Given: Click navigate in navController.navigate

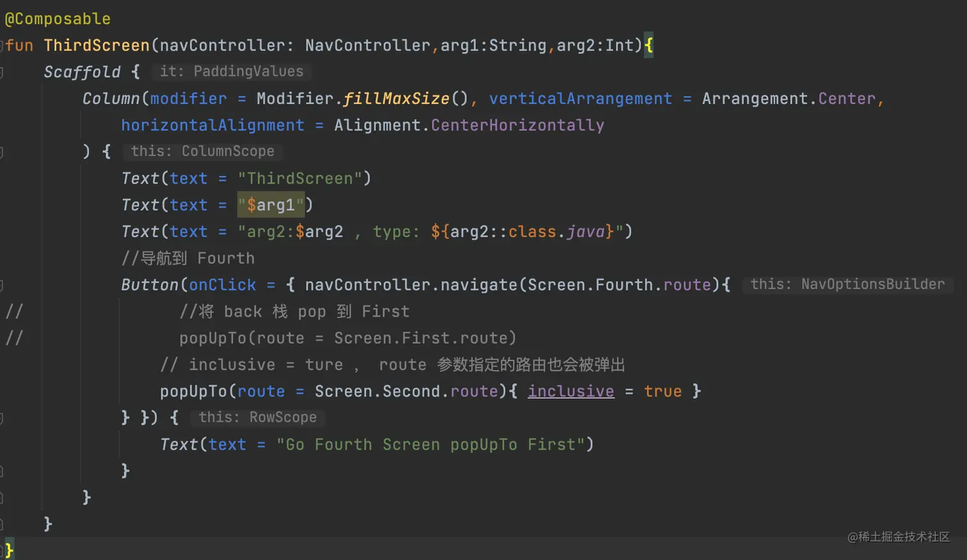Looking at the screenshot, I should click(x=479, y=285).
